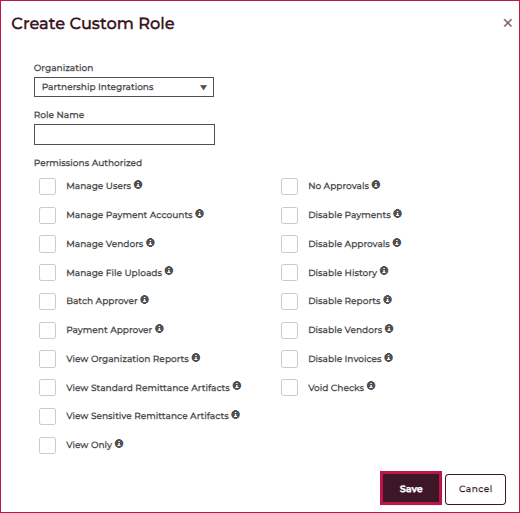520x513 pixels.
Task: Click into the Role Name field
Action: point(124,135)
